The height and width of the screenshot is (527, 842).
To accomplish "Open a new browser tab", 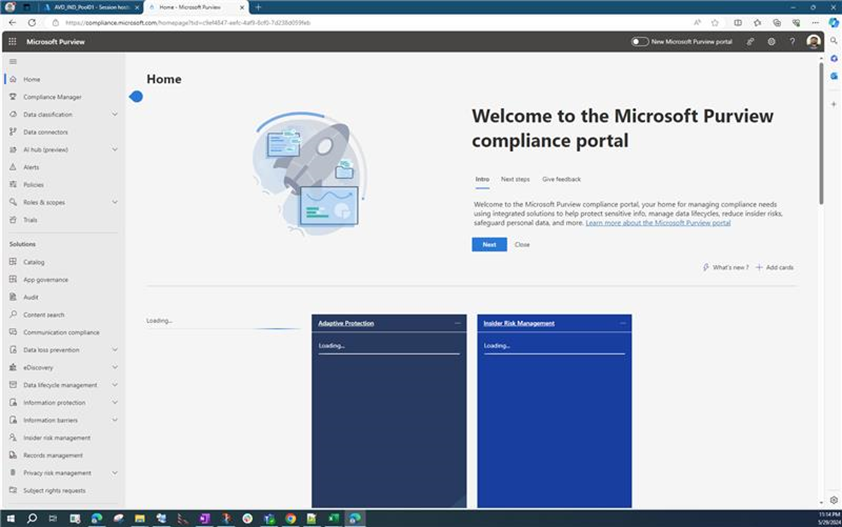I will tap(258, 8).
